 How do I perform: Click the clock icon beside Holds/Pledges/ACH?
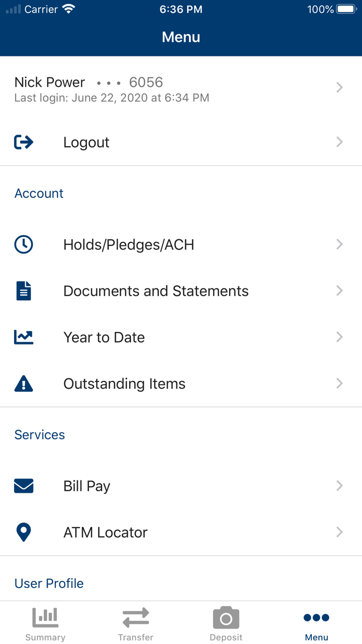[23, 244]
